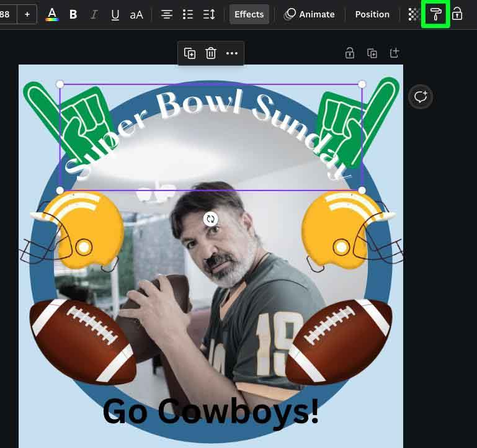This screenshot has width=477, height=448.
Task: Open the Animate options
Action: click(x=310, y=14)
